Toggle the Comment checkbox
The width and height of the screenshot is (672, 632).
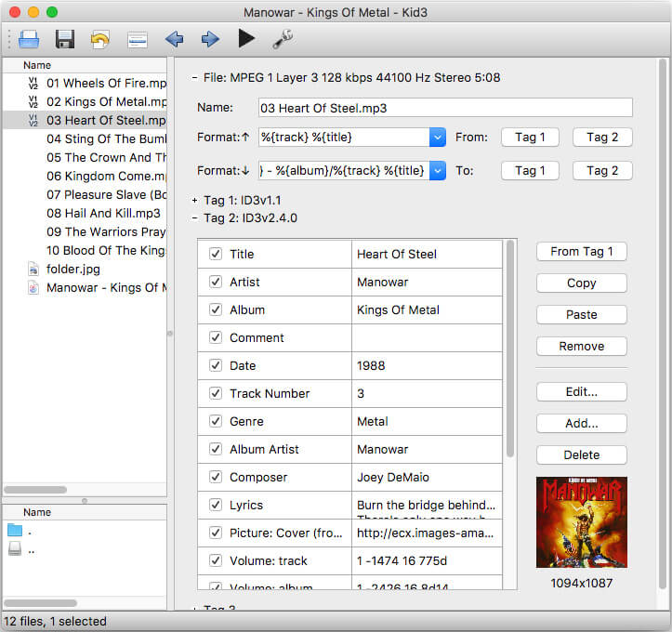(x=216, y=337)
